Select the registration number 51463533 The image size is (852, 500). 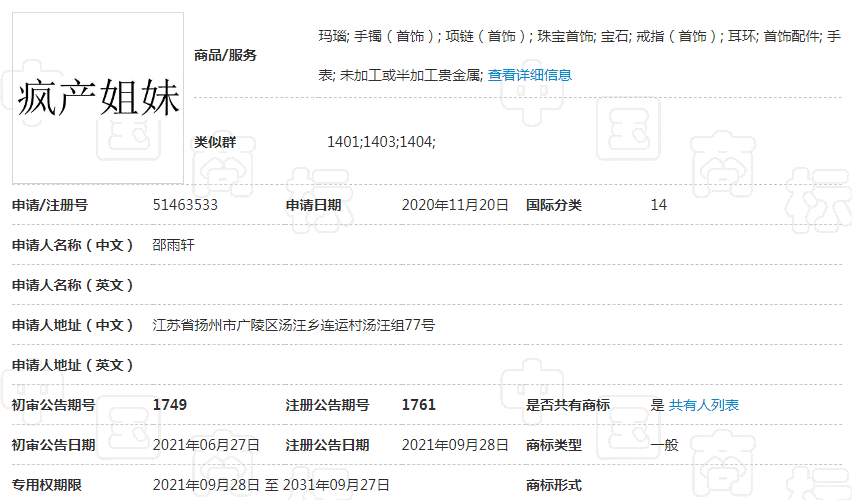[185, 205]
